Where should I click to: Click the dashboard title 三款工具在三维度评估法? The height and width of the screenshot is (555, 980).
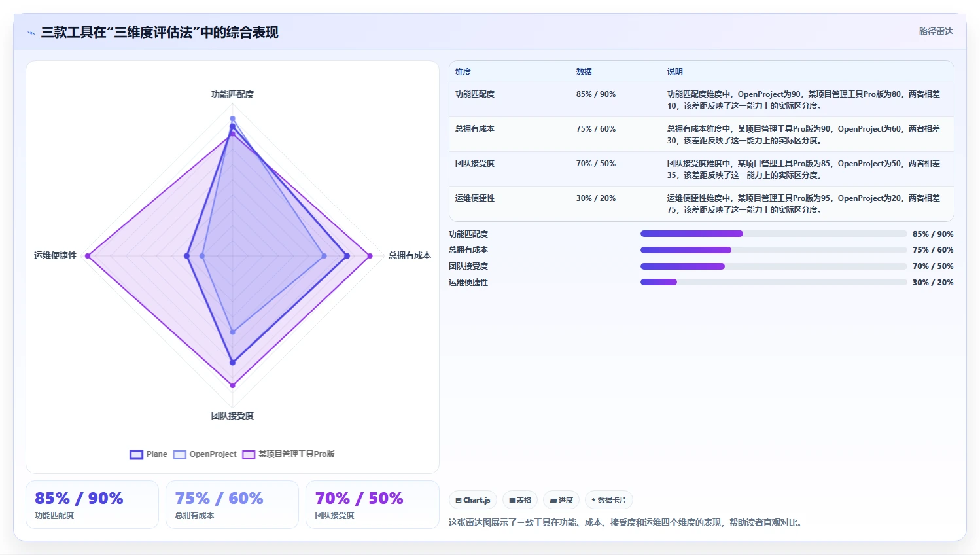coord(160,32)
